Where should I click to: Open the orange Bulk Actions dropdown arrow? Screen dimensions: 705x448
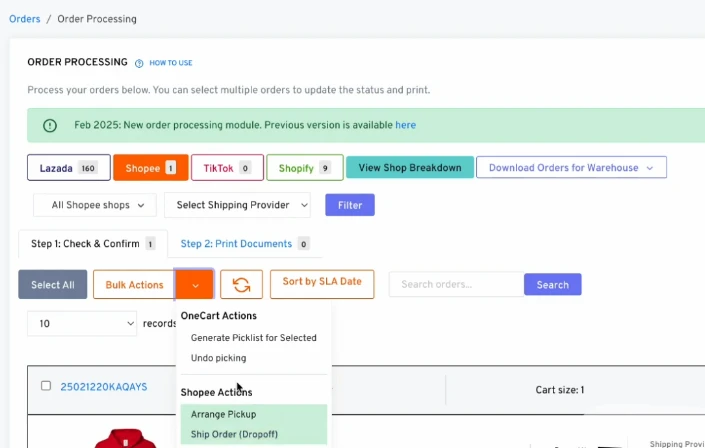[195, 284]
